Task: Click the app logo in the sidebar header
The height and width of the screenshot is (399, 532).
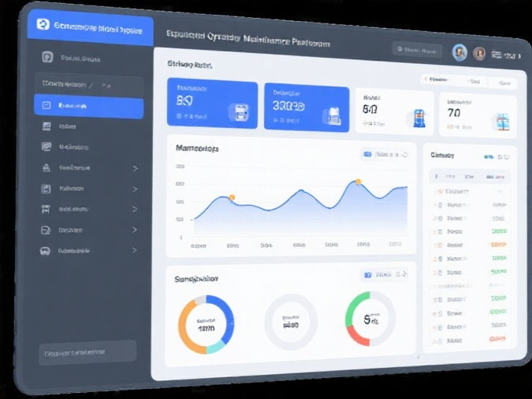Action: [42, 26]
